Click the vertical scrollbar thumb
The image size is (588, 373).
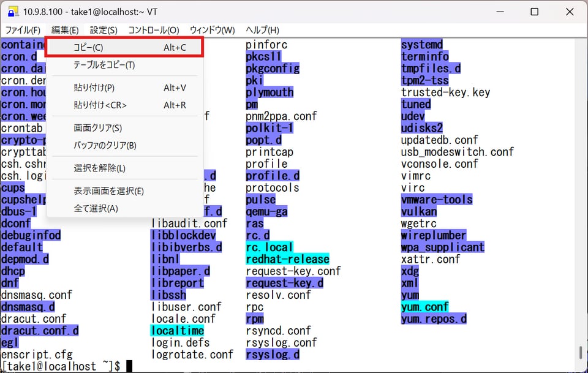581,353
